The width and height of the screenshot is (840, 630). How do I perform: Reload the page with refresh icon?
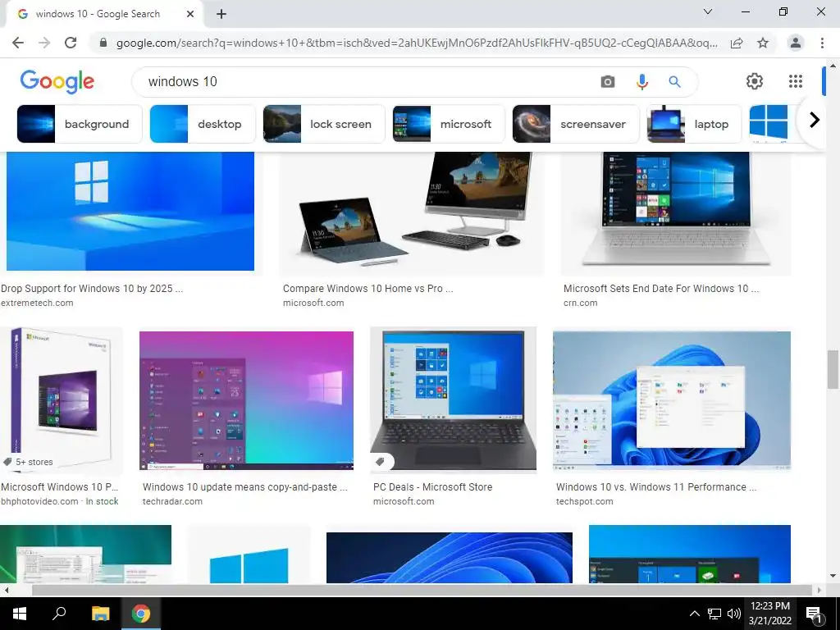[x=71, y=43]
